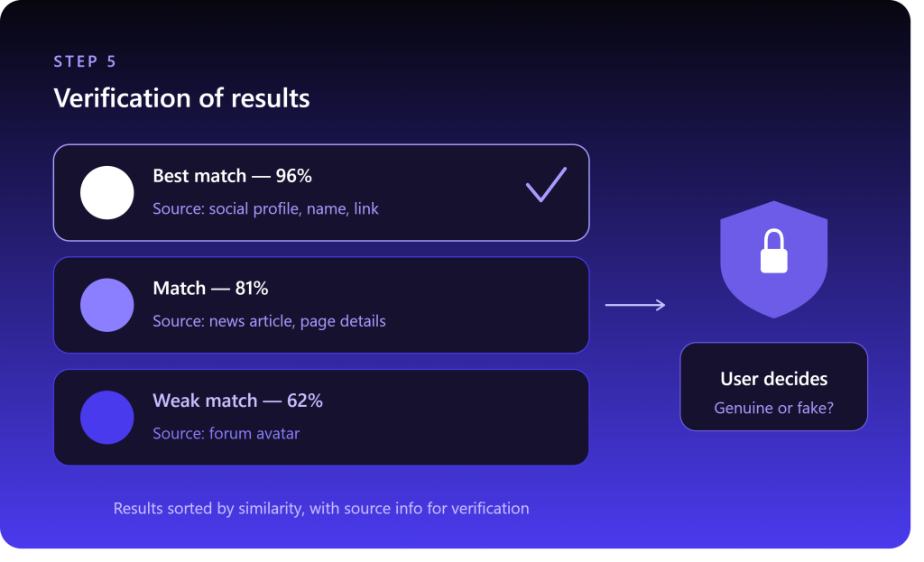Click the Results sorted by similarity caption
The height and width of the screenshot is (562, 924).
point(321,509)
